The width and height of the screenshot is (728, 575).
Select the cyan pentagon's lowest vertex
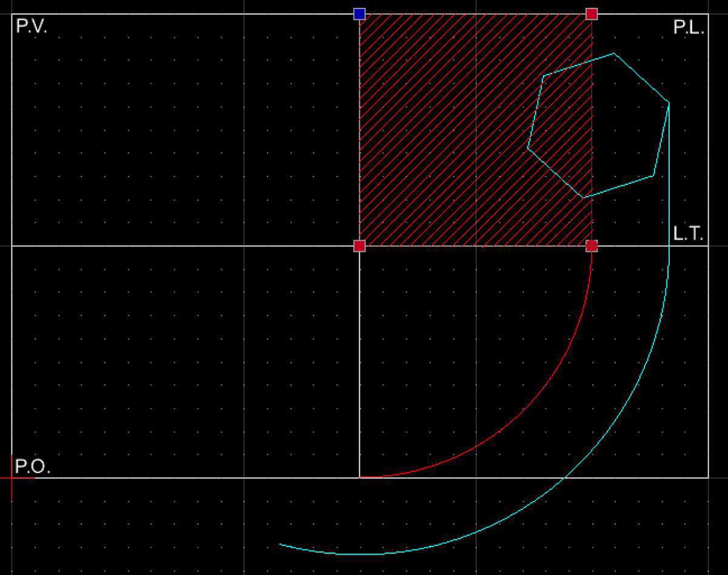pos(584,198)
